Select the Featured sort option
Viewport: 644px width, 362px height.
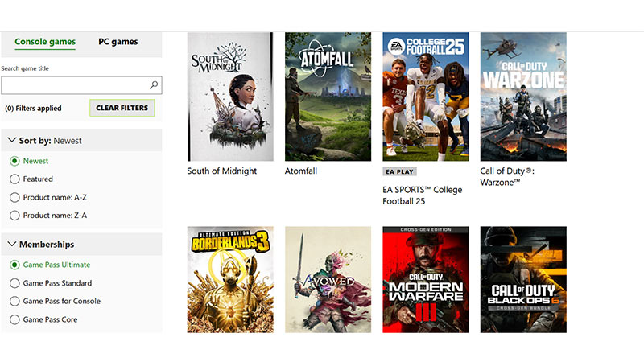point(31,179)
